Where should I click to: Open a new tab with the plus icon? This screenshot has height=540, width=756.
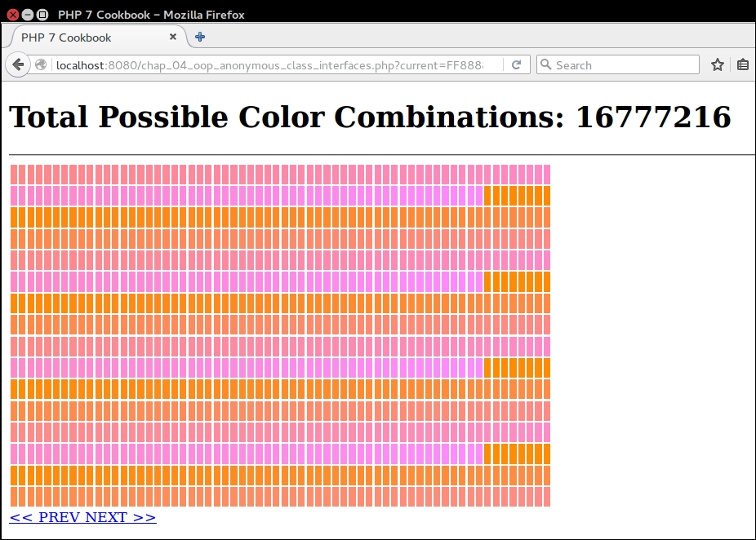[199, 37]
